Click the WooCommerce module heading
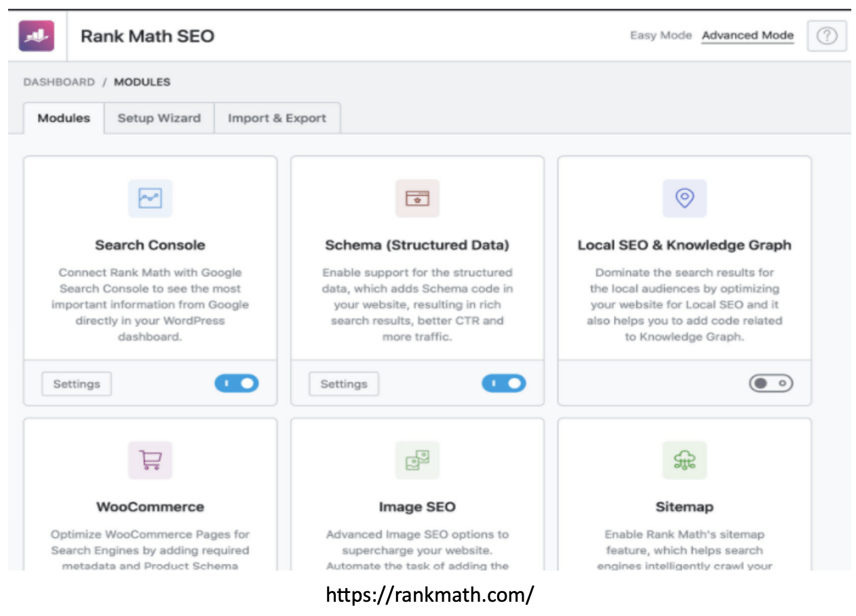This screenshot has width=856, height=616. (150, 507)
